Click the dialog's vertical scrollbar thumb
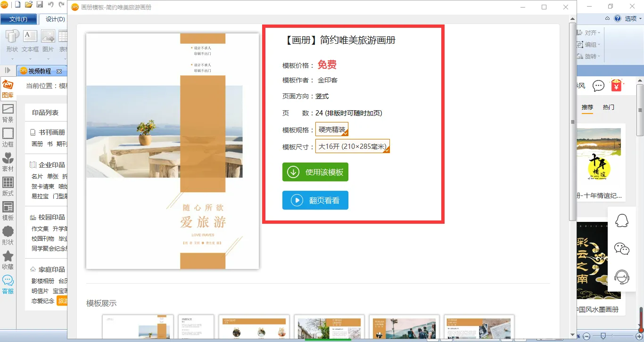 tap(572, 122)
